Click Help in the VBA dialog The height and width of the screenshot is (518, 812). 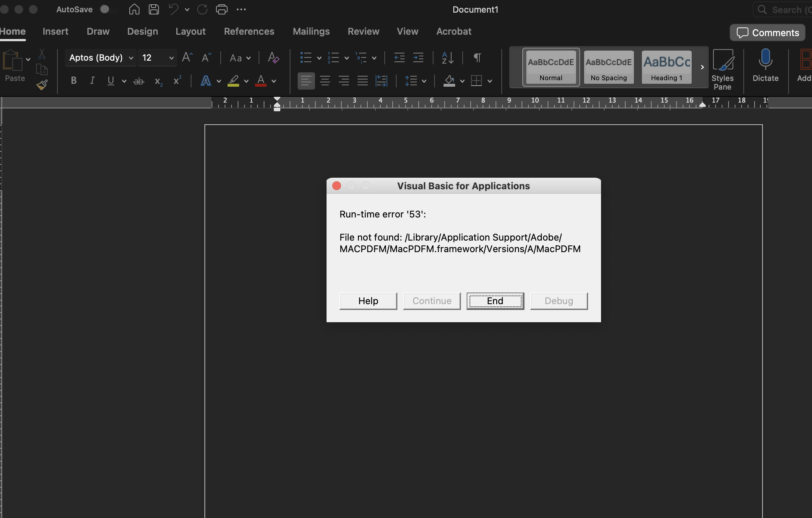tap(368, 301)
